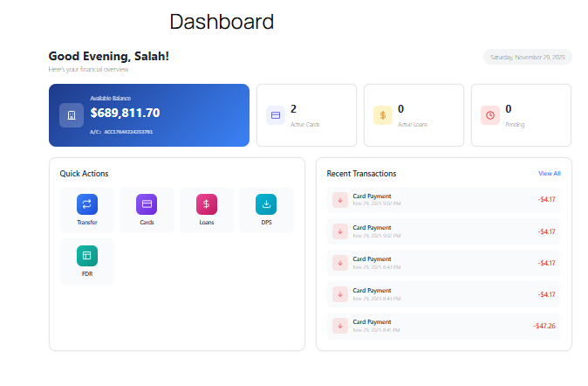Click the Active Cards card icon

point(276,115)
